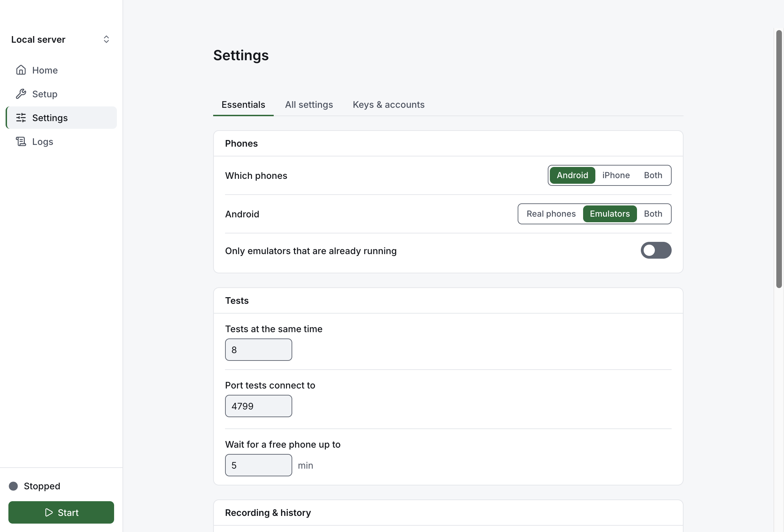This screenshot has height=532, width=784.
Task: Start the local server
Action: (61, 512)
